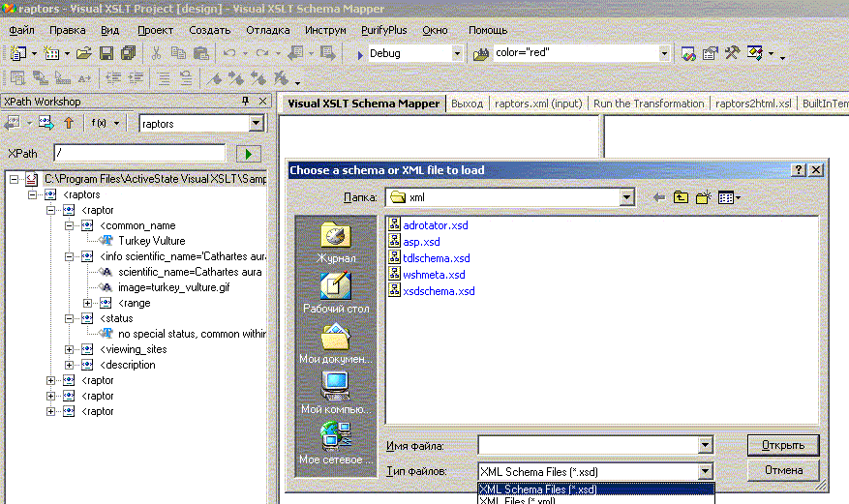Click the New Project toolbar icon
This screenshot has width=849, height=504.
click(x=18, y=53)
